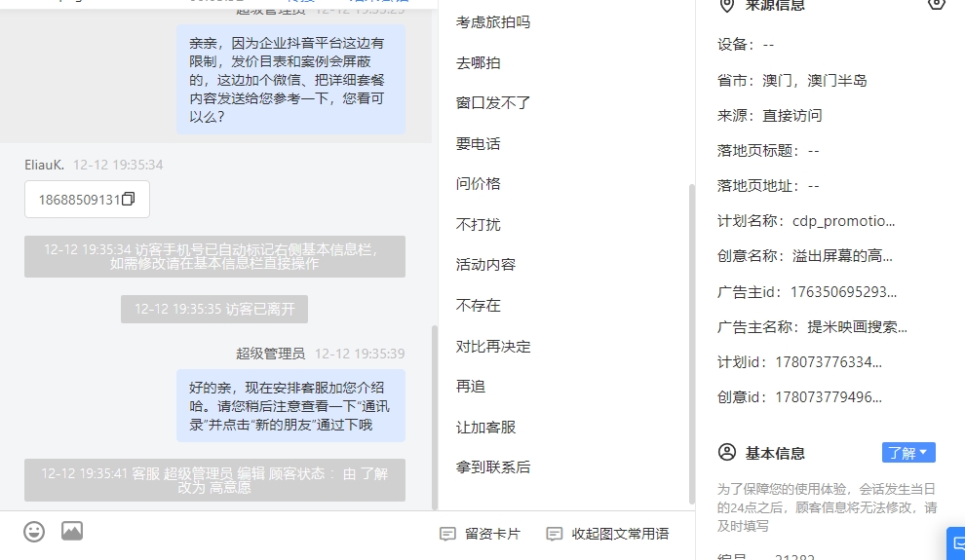Click the 来源：直接访问 entry
The width and height of the screenshot is (965, 560).
(769, 116)
